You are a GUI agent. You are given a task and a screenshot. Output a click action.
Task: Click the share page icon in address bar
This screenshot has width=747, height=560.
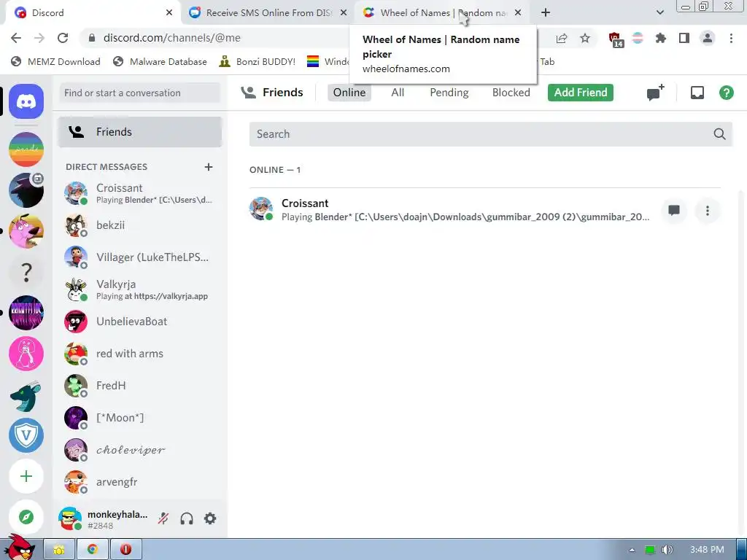pyautogui.click(x=562, y=38)
